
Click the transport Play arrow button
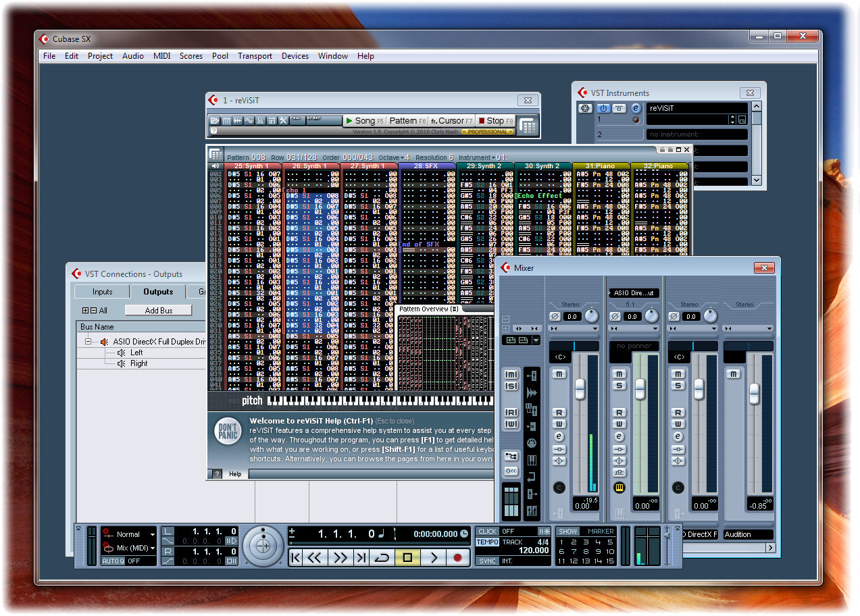pyautogui.click(x=434, y=558)
